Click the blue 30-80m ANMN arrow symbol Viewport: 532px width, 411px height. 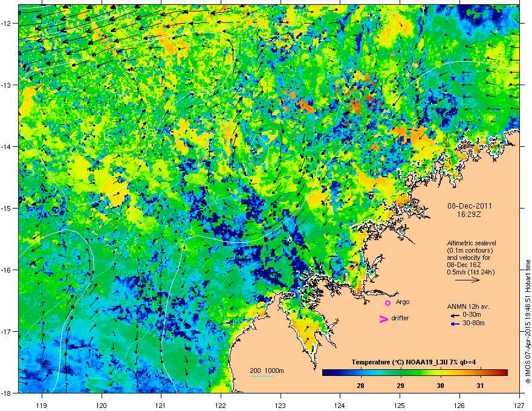(455, 324)
